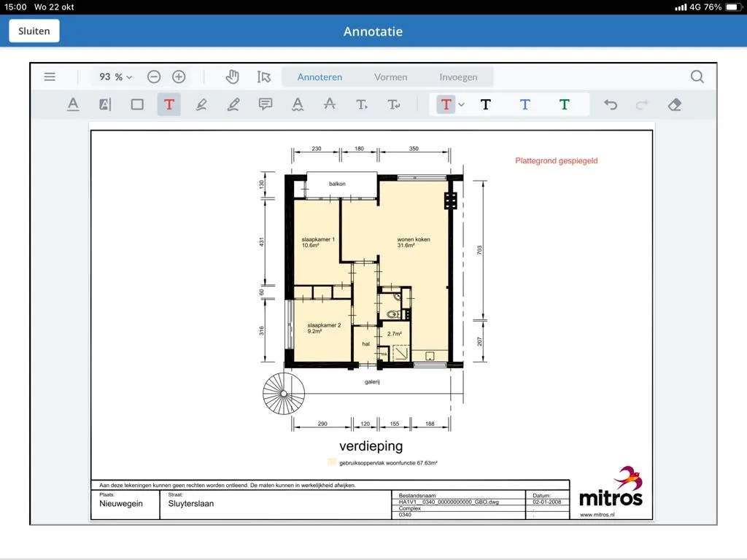Choose the blue text color preset
This screenshot has height=560, width=747.
(x=525, y=104)
